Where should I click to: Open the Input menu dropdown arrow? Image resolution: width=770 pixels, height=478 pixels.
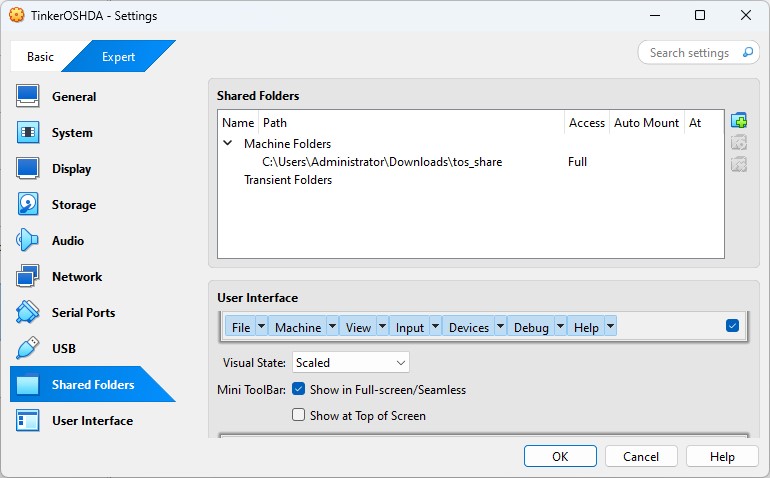436,326
